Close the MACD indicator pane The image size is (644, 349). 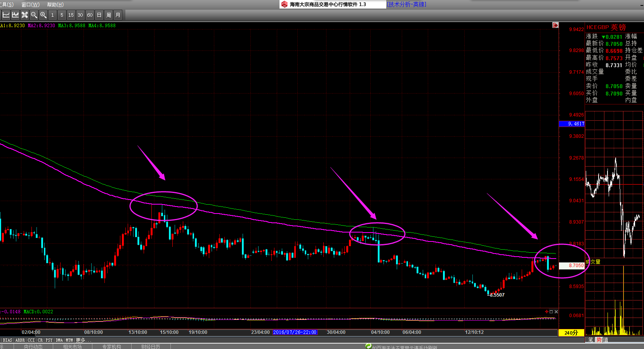[556, 312]
